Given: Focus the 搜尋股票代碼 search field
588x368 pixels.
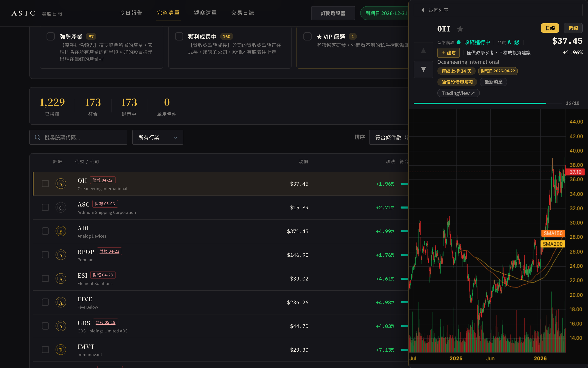Looking at the screenshot, I should [78, 137].
